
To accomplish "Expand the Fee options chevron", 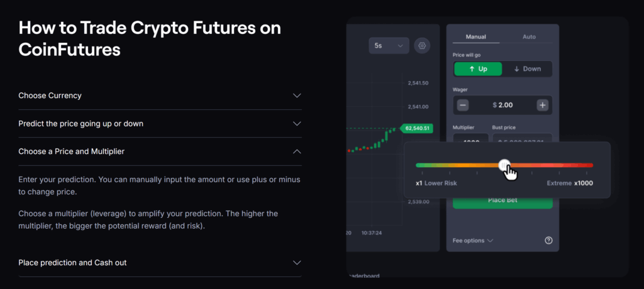I will [x=489, y=241].
